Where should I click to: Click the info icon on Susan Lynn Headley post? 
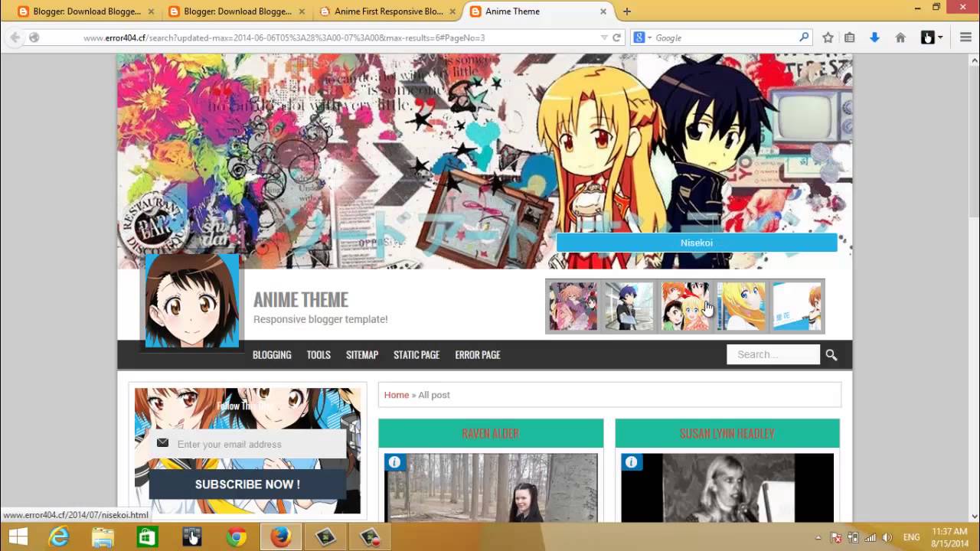(631, 461)
